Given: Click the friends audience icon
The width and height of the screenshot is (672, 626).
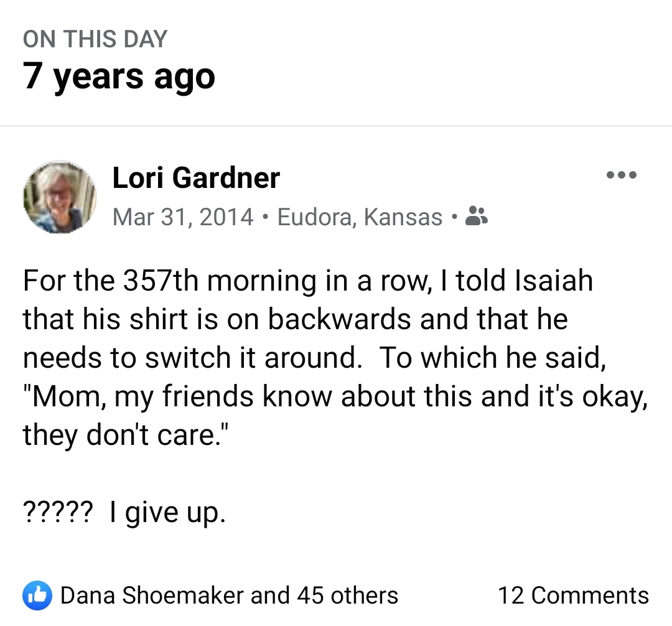Looking at the screenshot, I should [x=477, y=216].
